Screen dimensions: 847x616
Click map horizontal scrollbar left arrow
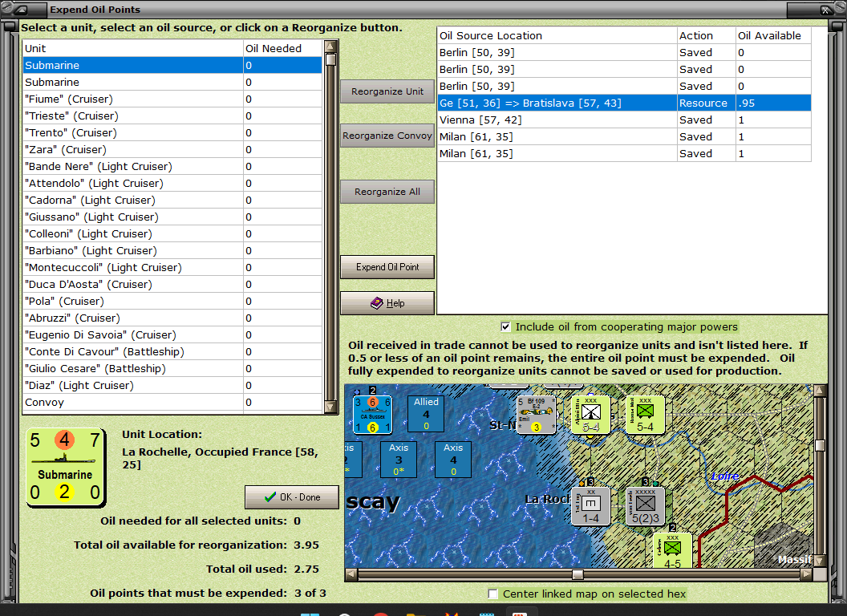pos(351,573)
